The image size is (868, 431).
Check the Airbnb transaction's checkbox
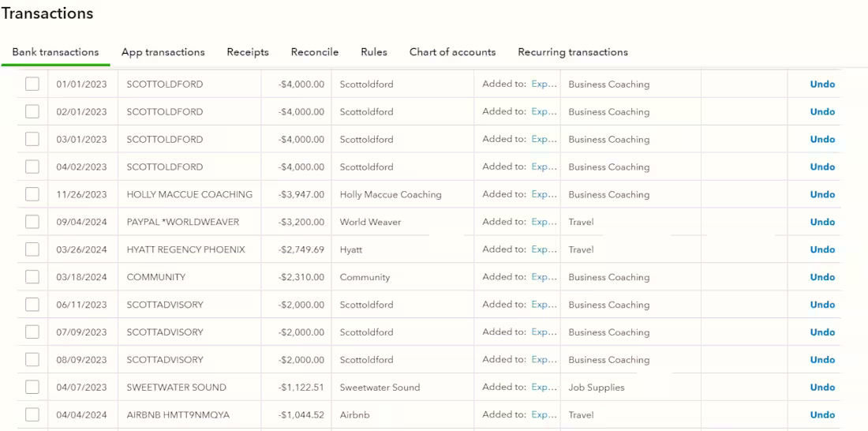coord(32,415)
